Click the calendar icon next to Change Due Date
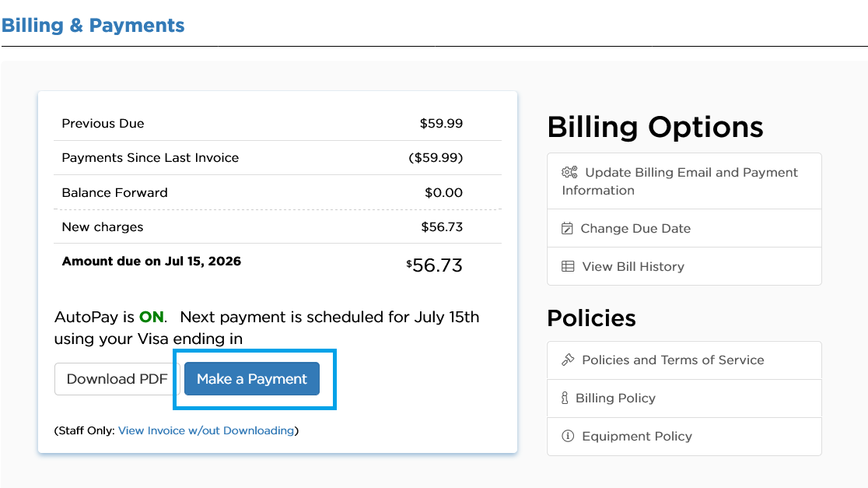 pyautogui.click(x=568, y=228)
